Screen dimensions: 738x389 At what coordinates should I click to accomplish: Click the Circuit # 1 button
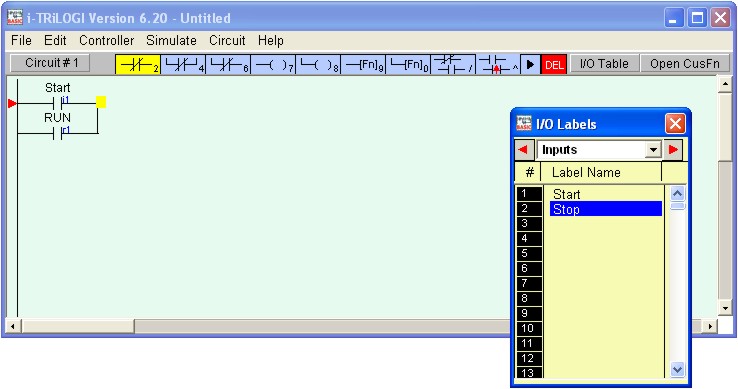point(50,63)
